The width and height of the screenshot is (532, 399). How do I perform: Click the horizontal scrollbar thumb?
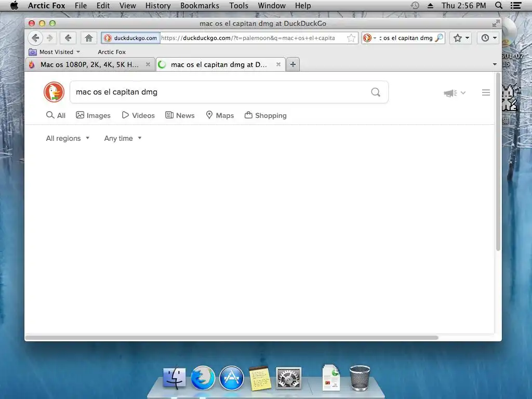[232, 338]
